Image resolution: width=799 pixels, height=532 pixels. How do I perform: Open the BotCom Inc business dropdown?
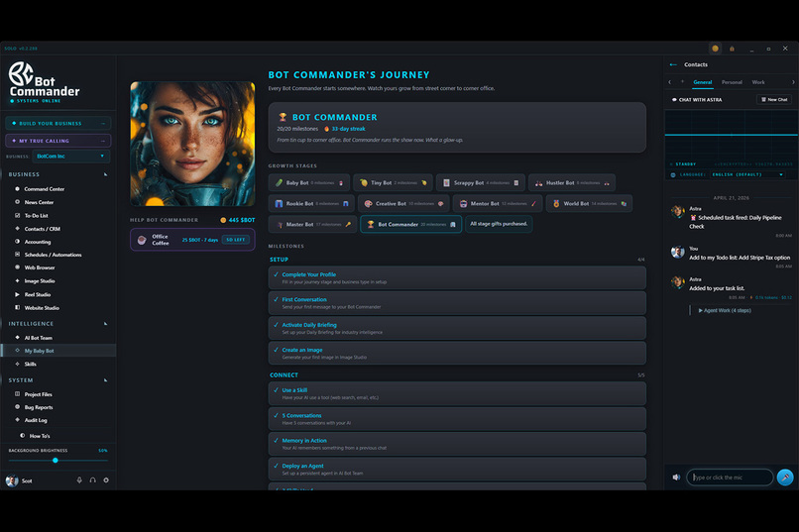(x=70, y=157)
